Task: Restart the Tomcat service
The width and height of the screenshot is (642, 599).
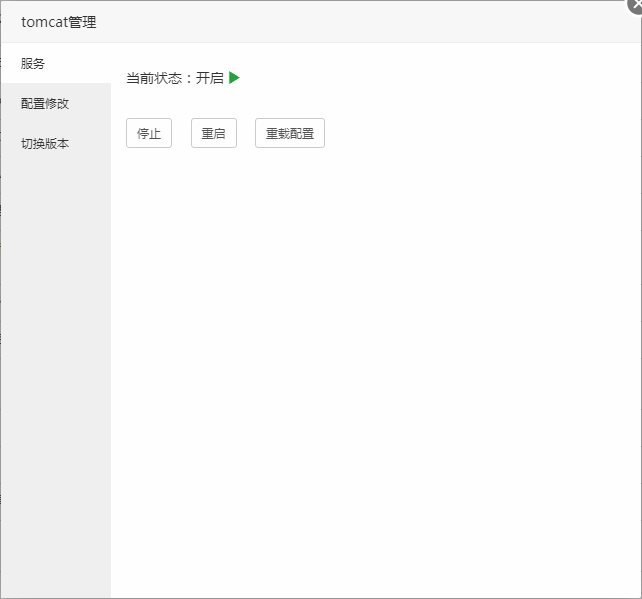Action: pyautogui.click(x=213, y=133)
